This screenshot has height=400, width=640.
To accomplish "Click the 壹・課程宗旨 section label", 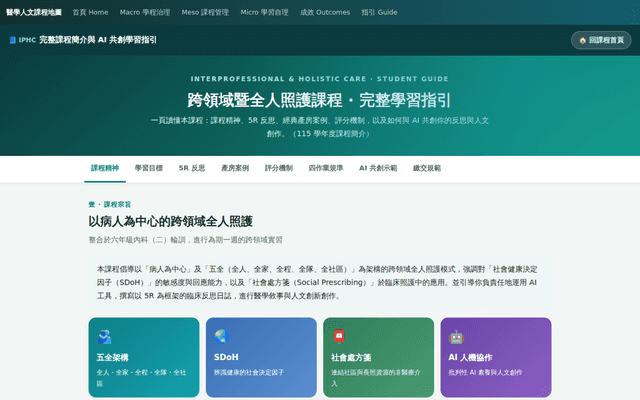I will (110, 204).
